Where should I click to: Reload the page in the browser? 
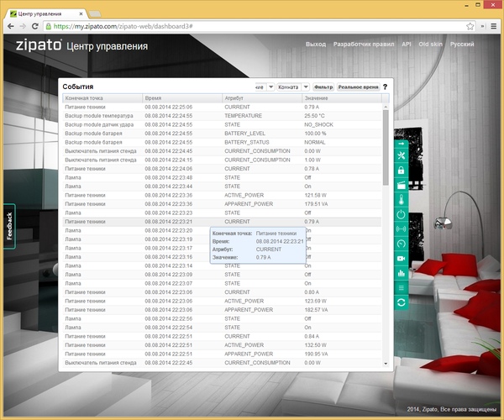click(x=35, y=26)
